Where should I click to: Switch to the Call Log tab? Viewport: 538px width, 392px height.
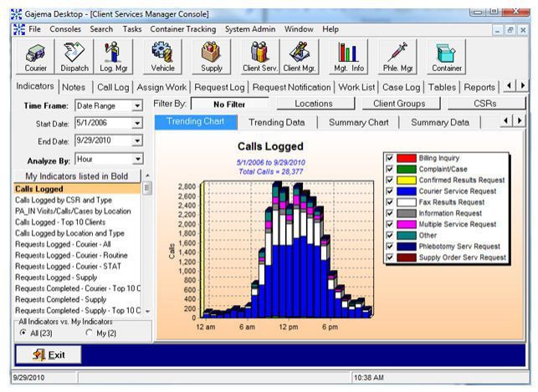[113, 88]
